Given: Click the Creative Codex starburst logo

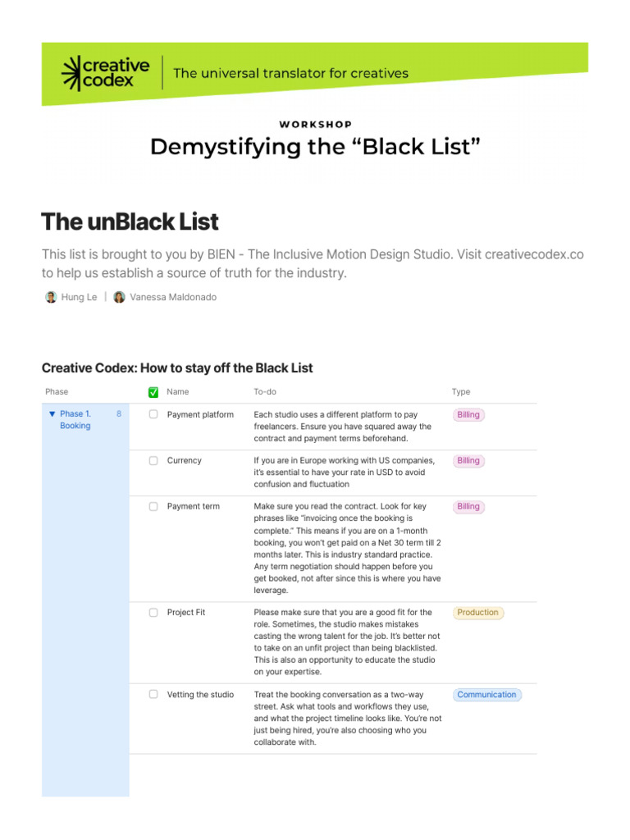Looking at the screenshot, I should [75, 73].
